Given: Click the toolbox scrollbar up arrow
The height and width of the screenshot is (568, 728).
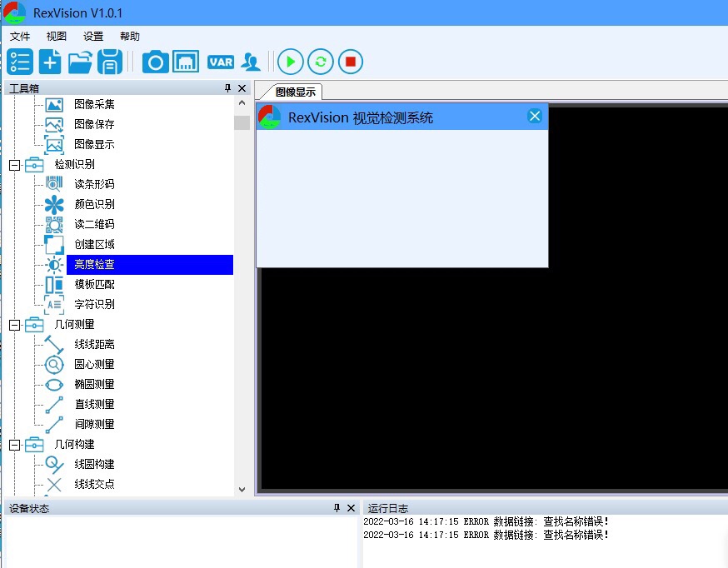Looking at the screenshot, I should (242, 102).
